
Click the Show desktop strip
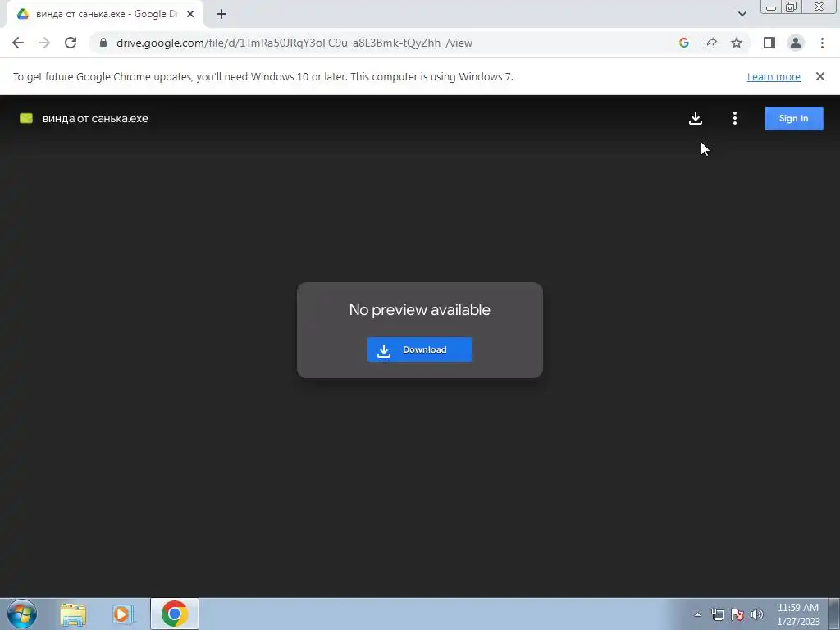[834, 614]
